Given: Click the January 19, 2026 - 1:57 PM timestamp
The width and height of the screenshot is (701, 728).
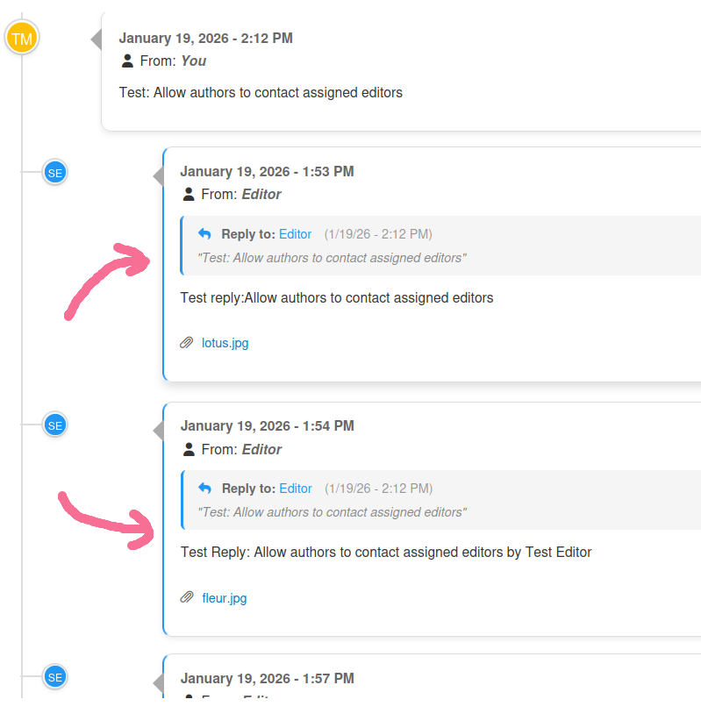Looking at the screenshot, I should [268, 679].
